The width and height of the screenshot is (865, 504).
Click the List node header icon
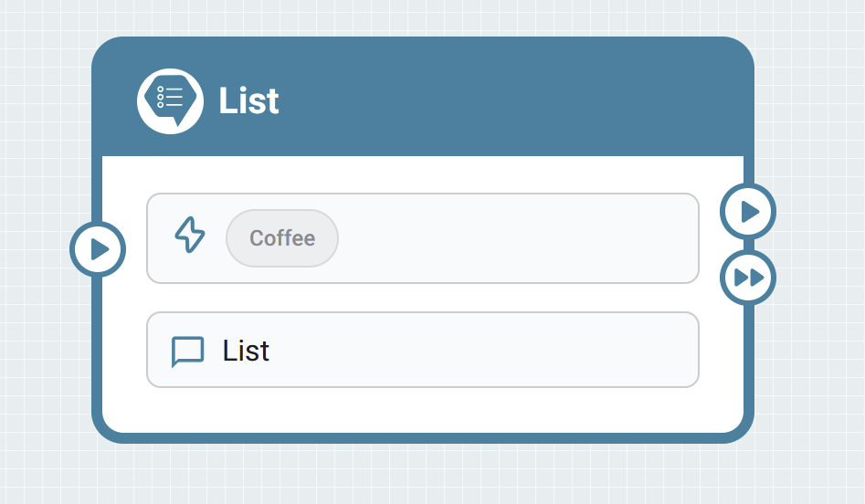coord(170,100)
